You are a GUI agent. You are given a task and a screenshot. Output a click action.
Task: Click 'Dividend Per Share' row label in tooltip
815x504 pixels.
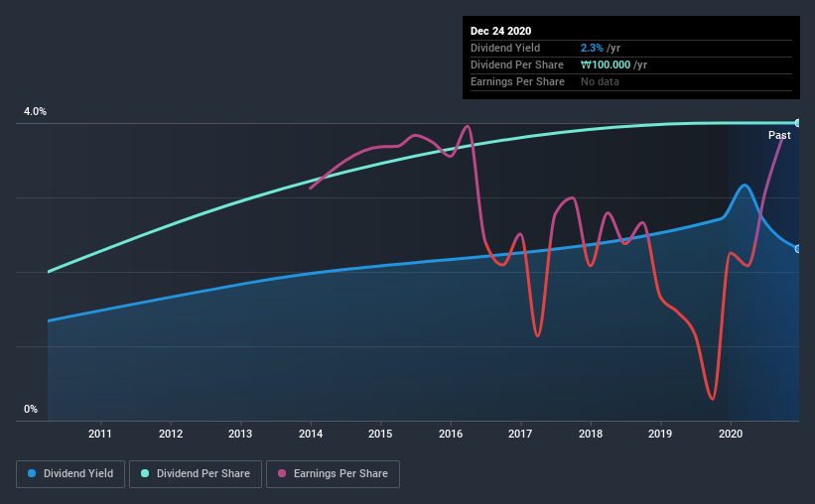click(x=516, y=64)
